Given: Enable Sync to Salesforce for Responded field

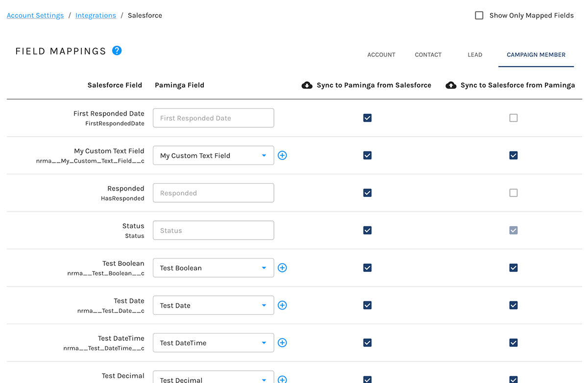Looking at the screenshot, I should pyautogui.click(x=513, y=192).
